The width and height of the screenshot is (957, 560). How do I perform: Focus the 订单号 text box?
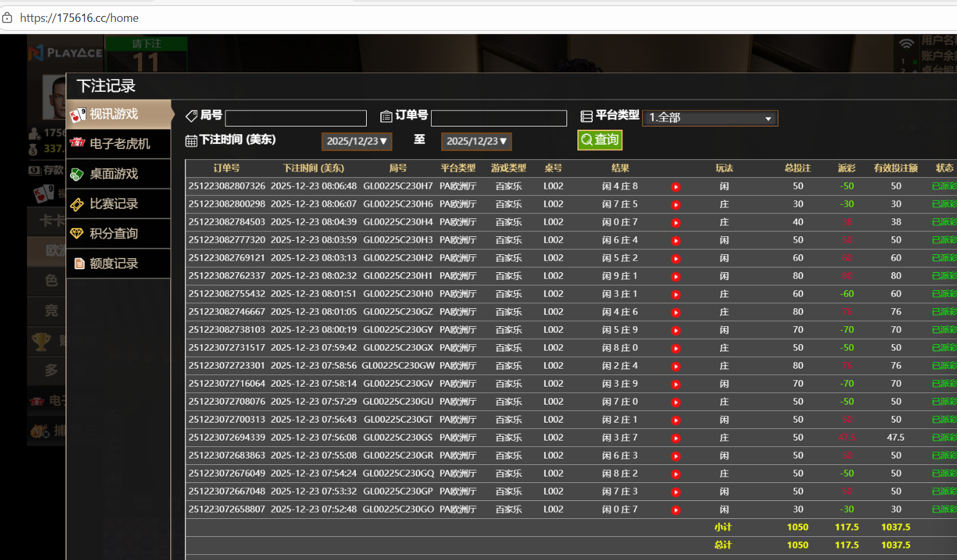pyautogui.click(x=498, y=118)
